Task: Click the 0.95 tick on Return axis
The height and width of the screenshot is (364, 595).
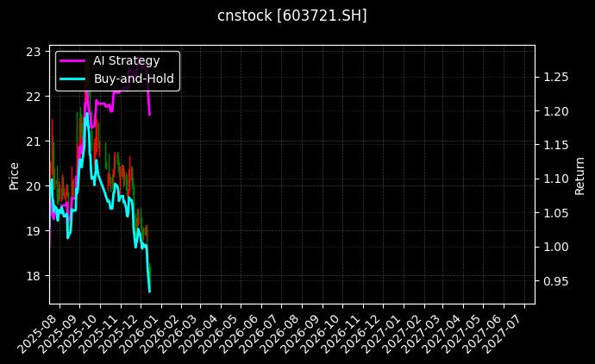Action: point(555,281)
